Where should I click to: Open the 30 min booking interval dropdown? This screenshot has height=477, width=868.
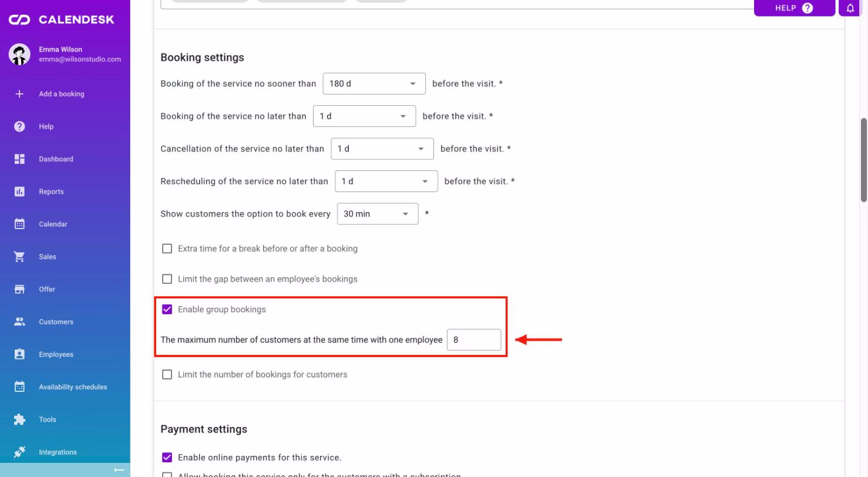[x=378, y=214]
